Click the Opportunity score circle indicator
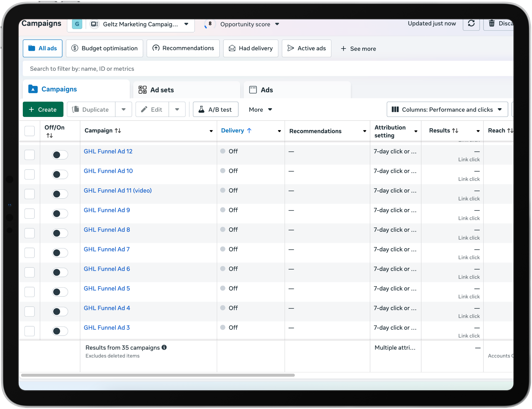Screen dimensions: 532x409 point(209,24)
